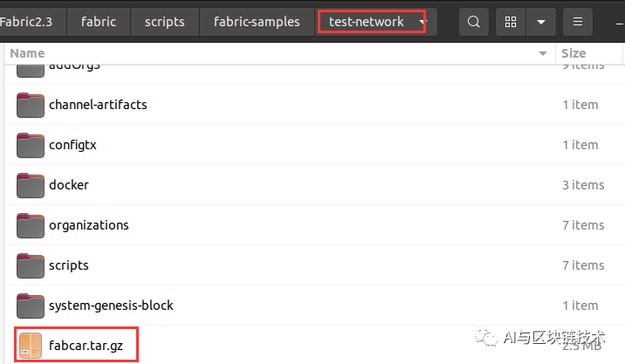The width and height of the screenshot is (625, 364).
Task: Open the organizations folder icon
Action: 31,225
